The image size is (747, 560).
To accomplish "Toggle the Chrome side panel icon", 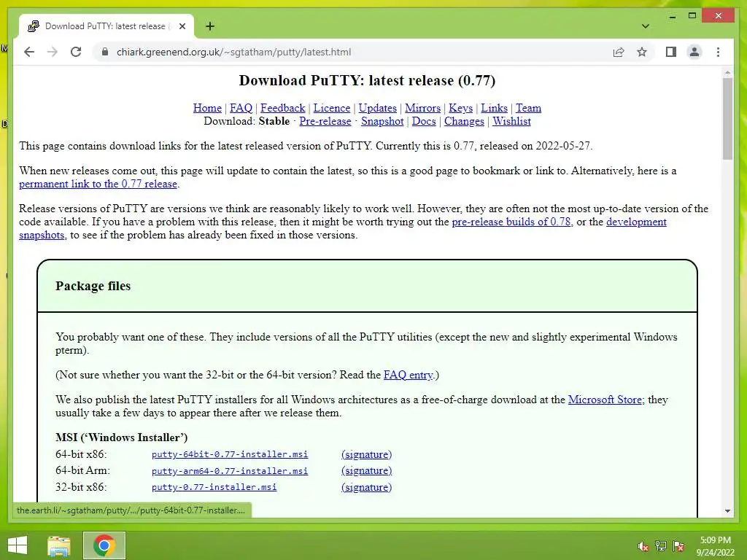I will point(671,52).
